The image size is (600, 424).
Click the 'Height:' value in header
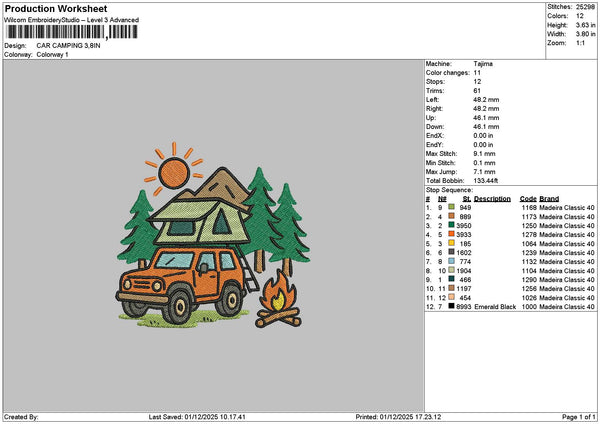point(585,25)
